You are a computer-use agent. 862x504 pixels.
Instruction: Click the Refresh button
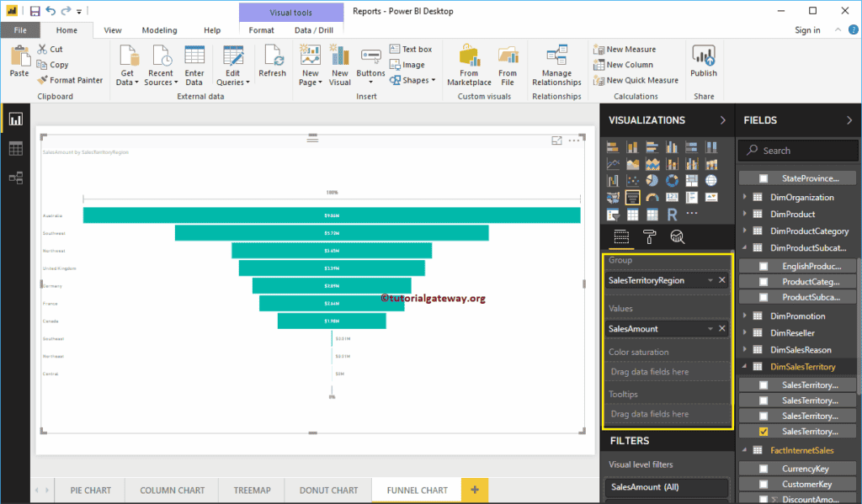pos(272,61)
